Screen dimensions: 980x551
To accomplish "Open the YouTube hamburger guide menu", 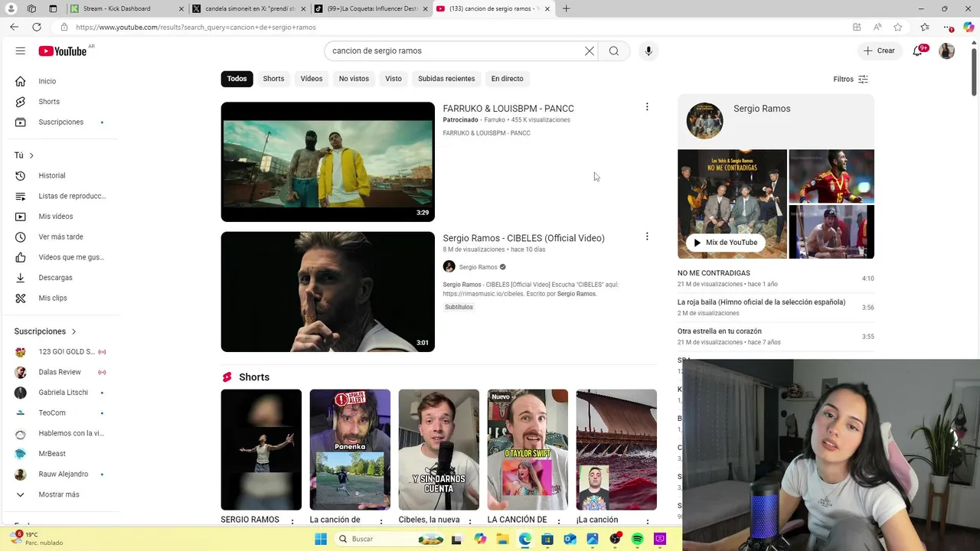I will tap(20, 51).
